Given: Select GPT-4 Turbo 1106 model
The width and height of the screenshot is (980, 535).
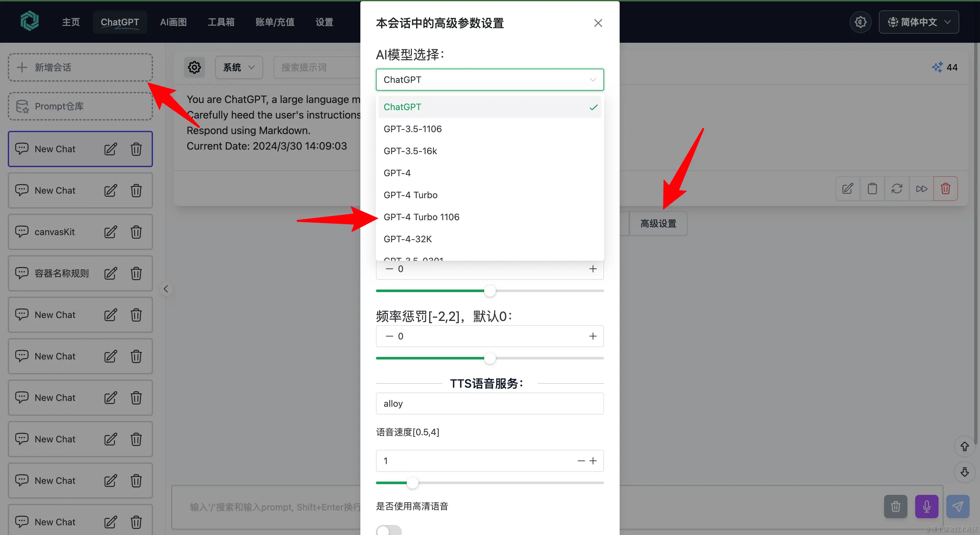Looking at the screenshot, I should point(490,217).
